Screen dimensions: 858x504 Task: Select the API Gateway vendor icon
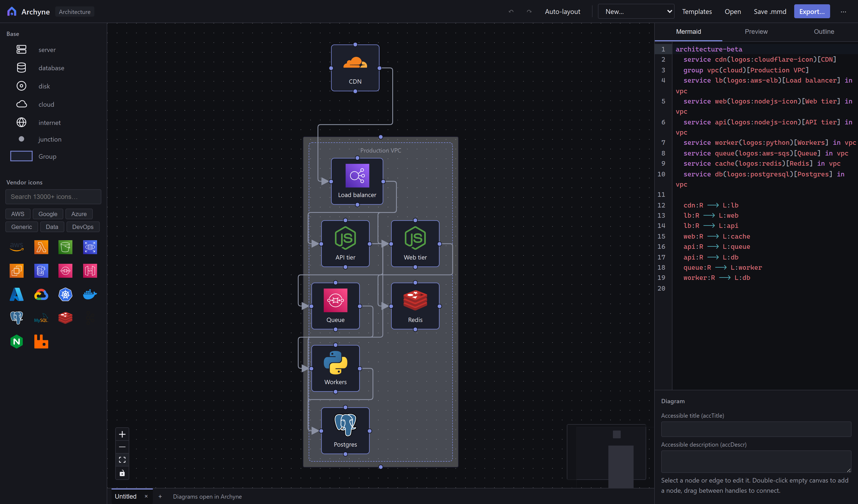tap(90, 271)
